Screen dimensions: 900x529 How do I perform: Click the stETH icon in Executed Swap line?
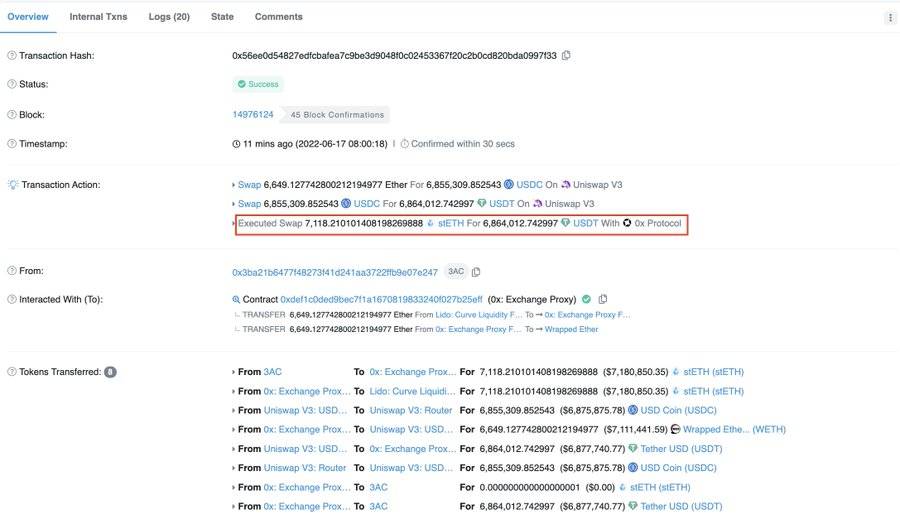430,223
